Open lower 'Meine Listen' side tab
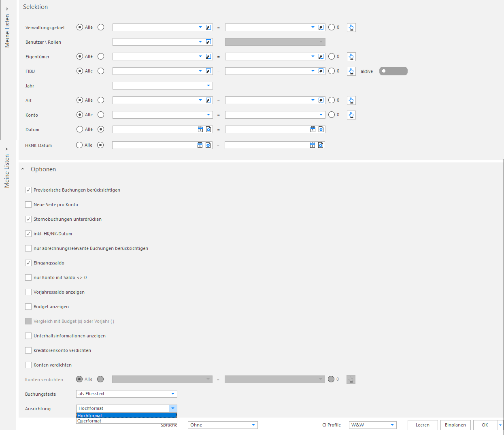 7,168
